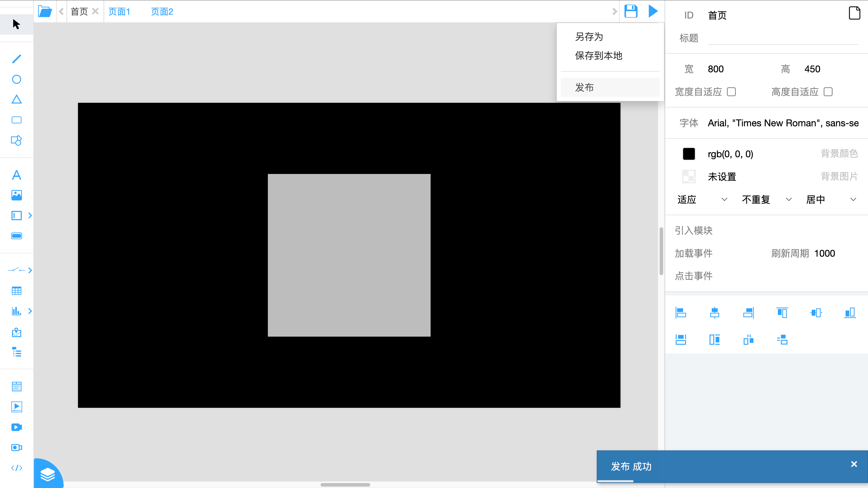868x488 pixels.
Task: Open the 适应 sizing dropdown
Action: click(702, 200)
